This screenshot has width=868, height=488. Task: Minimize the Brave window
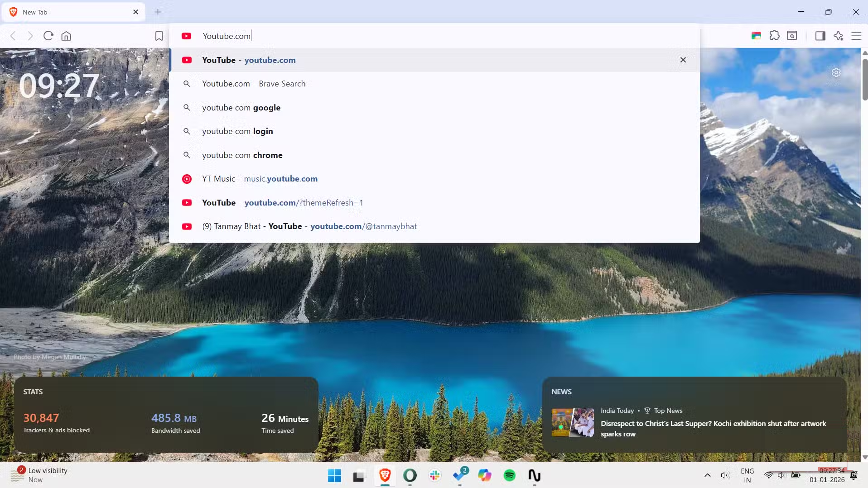pos(801,12)
